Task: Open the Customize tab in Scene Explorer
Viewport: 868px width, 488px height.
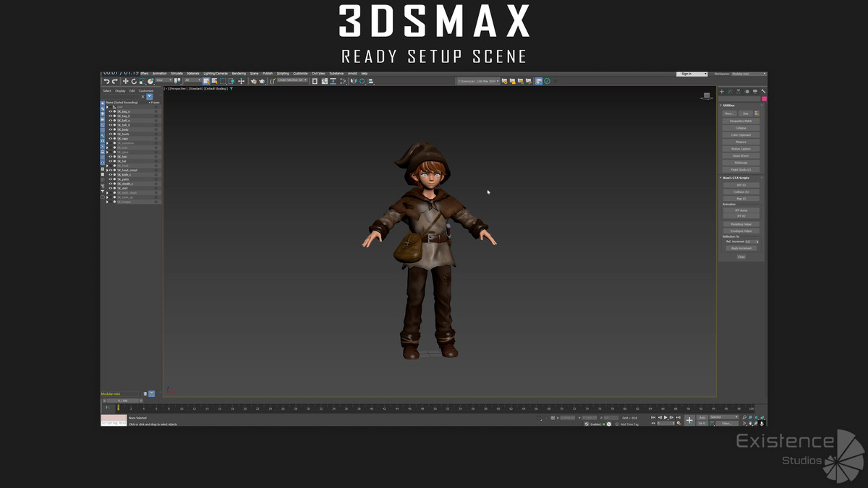Action: (146, 91)
